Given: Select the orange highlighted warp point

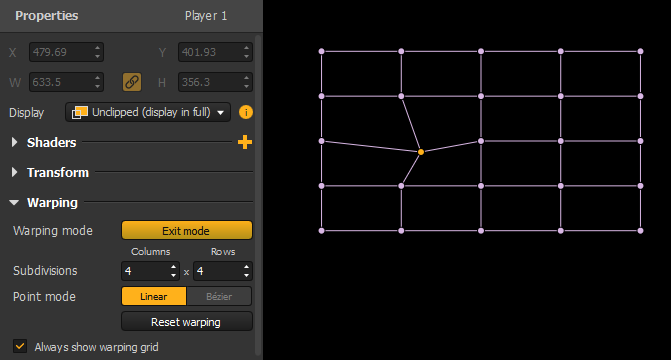Looking at the screenshot, I should click(421, 152).
